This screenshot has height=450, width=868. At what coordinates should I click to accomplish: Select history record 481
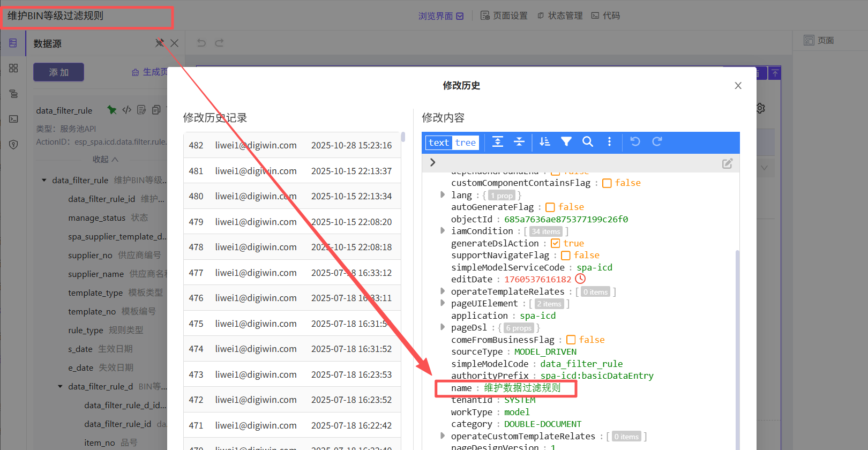[291, 171]
